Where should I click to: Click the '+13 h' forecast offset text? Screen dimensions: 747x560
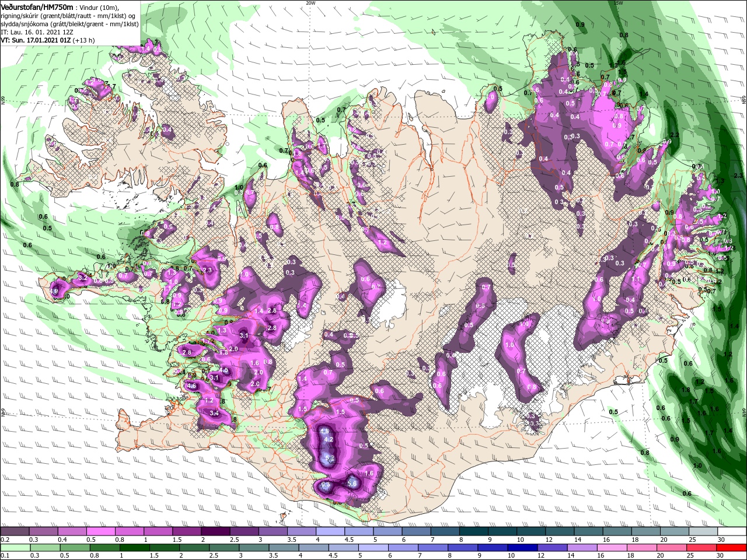(x=84, y=40)
